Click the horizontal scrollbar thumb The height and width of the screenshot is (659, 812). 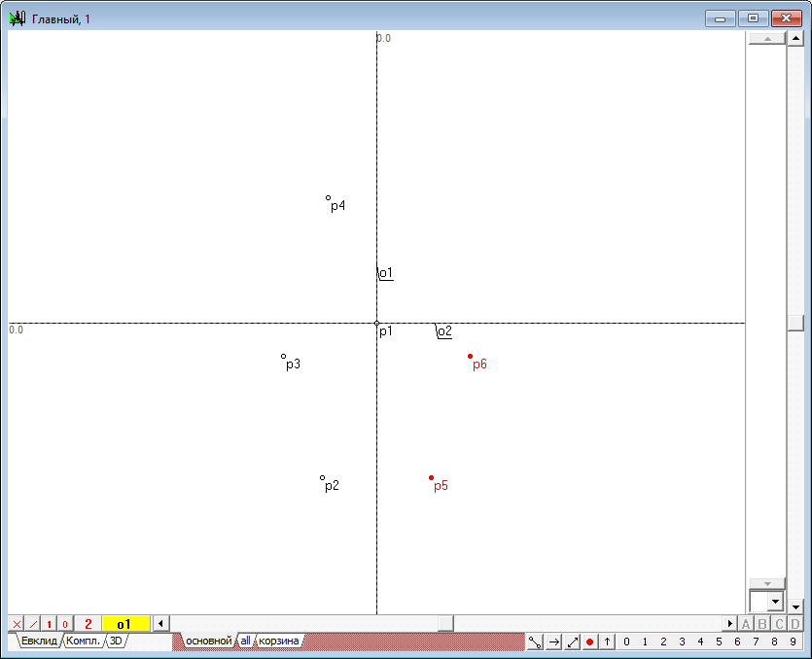tap(445, 623)
